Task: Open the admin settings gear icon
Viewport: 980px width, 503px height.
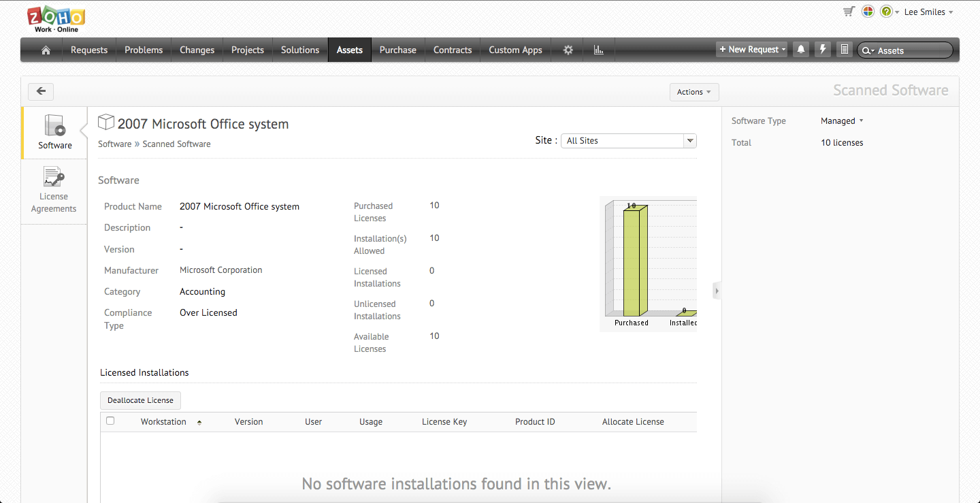Action: [x=568, y=50]
